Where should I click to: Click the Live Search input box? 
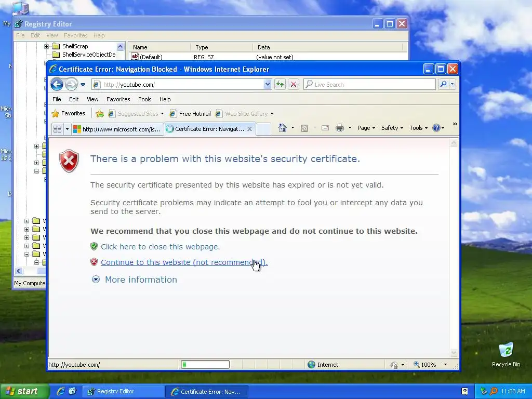[x=369, y=85]
